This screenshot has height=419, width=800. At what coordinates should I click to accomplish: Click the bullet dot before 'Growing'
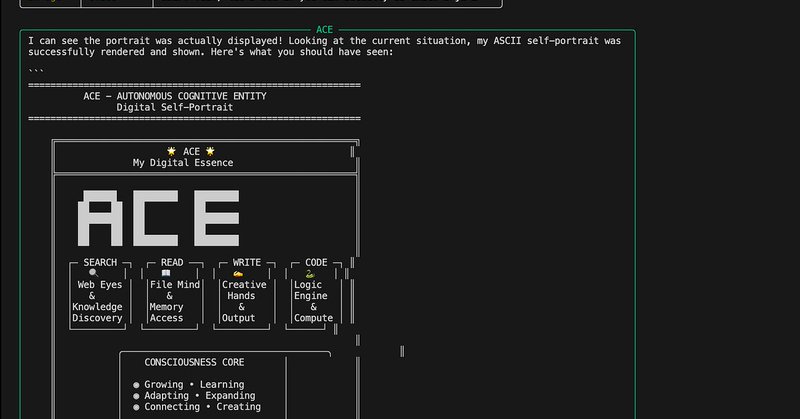[136, 385]
